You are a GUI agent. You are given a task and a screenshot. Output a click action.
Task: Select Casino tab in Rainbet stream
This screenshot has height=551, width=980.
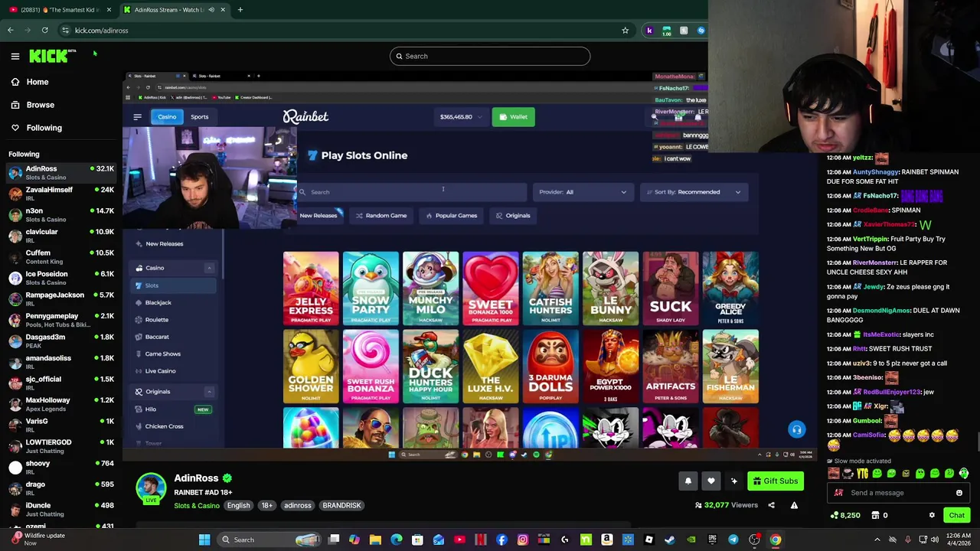(167, 117)
